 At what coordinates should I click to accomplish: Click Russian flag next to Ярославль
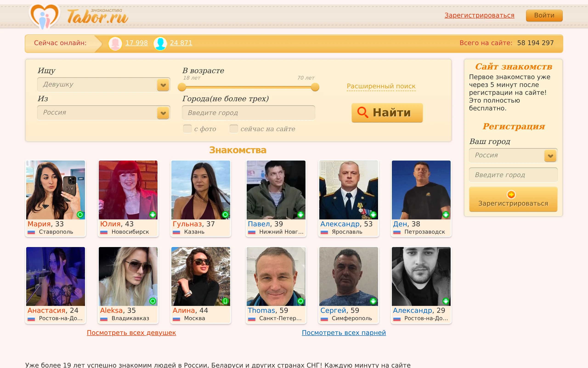tap(324, 232)
